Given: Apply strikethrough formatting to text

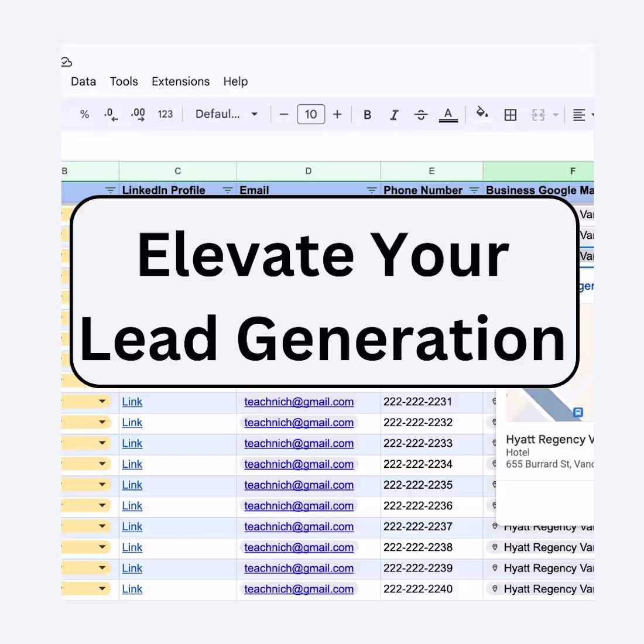Looking at the screenshot, I should 421,114.
